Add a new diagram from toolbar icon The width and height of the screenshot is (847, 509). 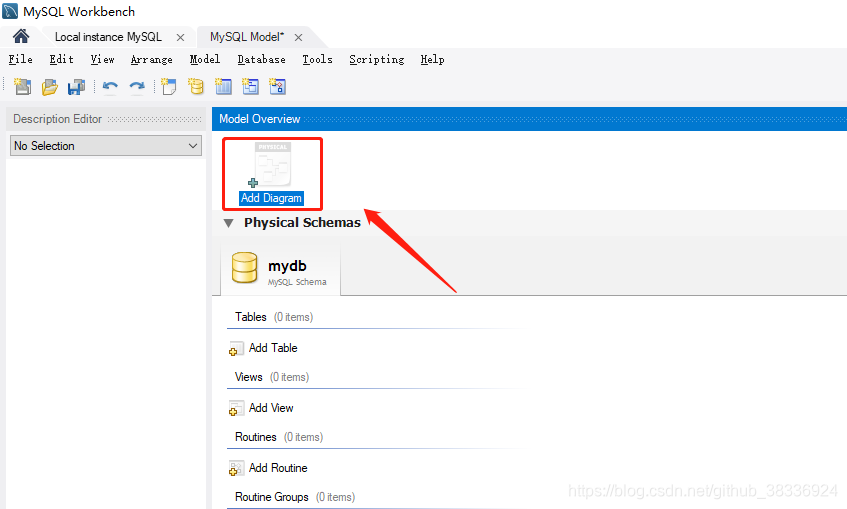point(169,86)
